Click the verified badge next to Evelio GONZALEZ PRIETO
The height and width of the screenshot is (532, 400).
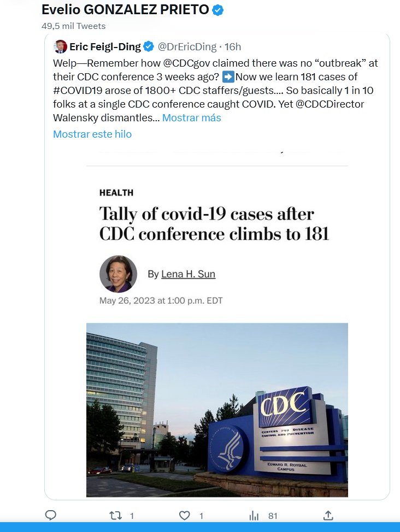click(x=217, y=10)
